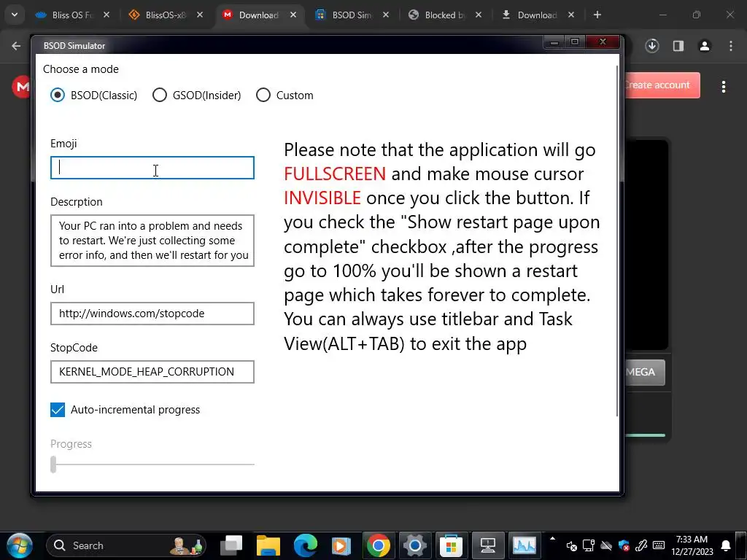This screenshot has width=747, height=560.
Task: Click into the Emoji input field
Action: (152, 168)
